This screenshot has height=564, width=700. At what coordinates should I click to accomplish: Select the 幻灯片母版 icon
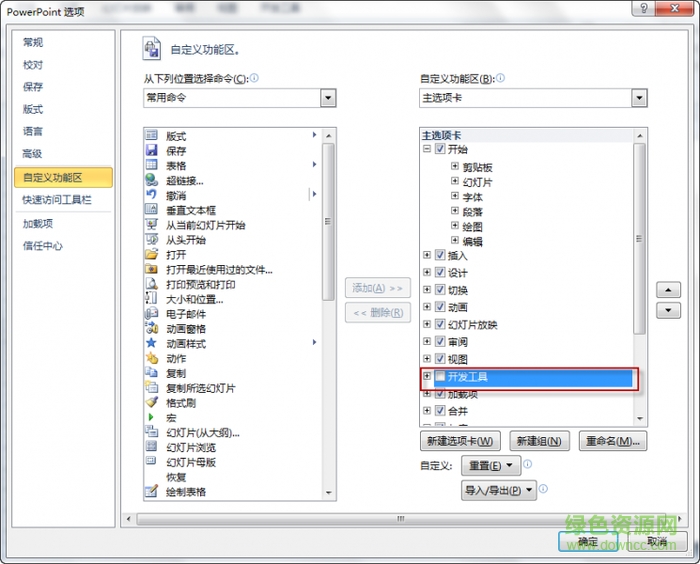(x=152, y=460)
